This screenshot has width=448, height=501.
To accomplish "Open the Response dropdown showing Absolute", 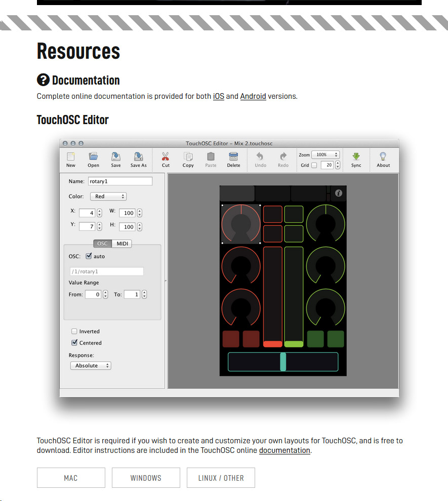I will click(x=91, y=366).
